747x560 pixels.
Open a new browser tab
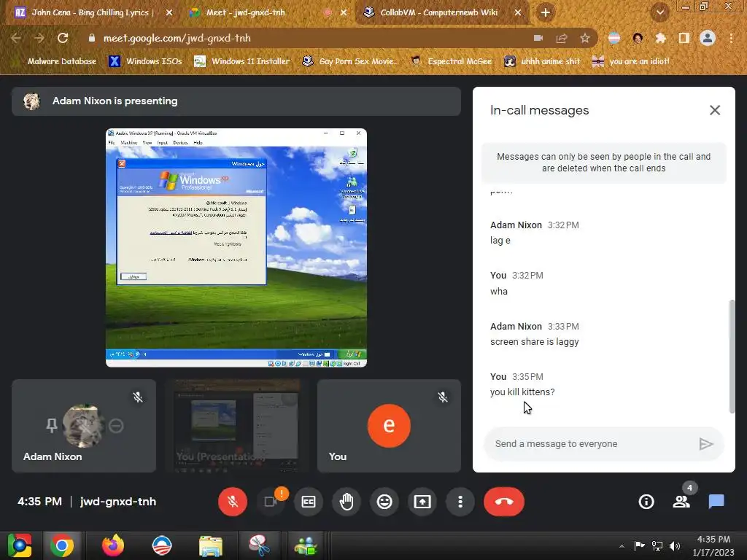tap(546, 12)
